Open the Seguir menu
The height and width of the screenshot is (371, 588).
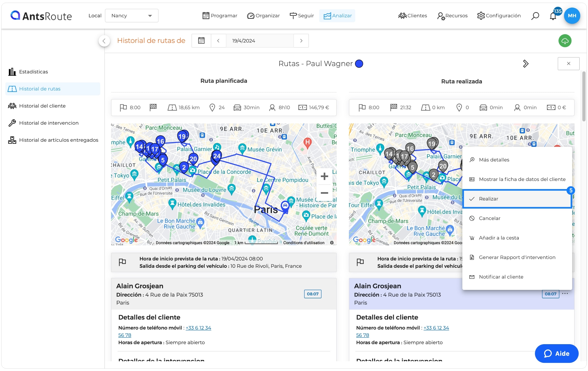tap(302, 16)
